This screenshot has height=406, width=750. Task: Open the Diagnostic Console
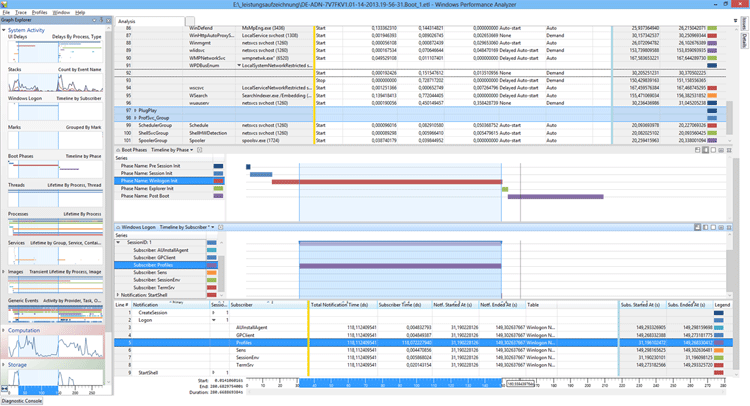pyautogui.click(x=21, y=400)
